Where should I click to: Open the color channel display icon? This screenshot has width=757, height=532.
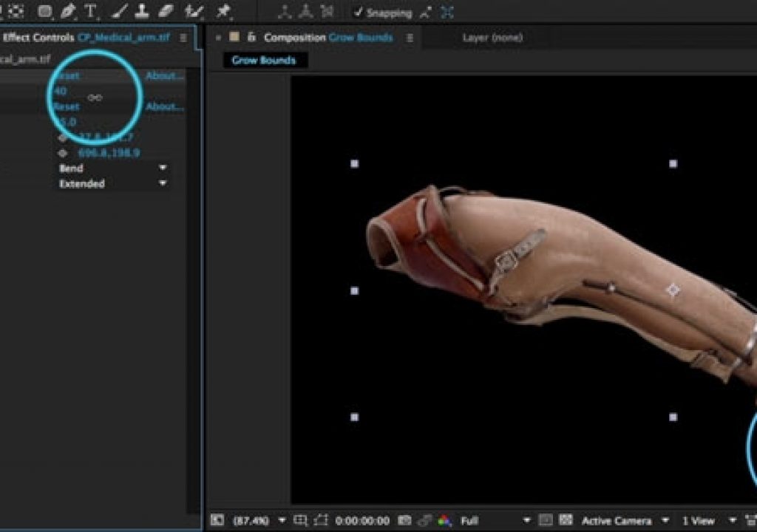coord(444,520)
